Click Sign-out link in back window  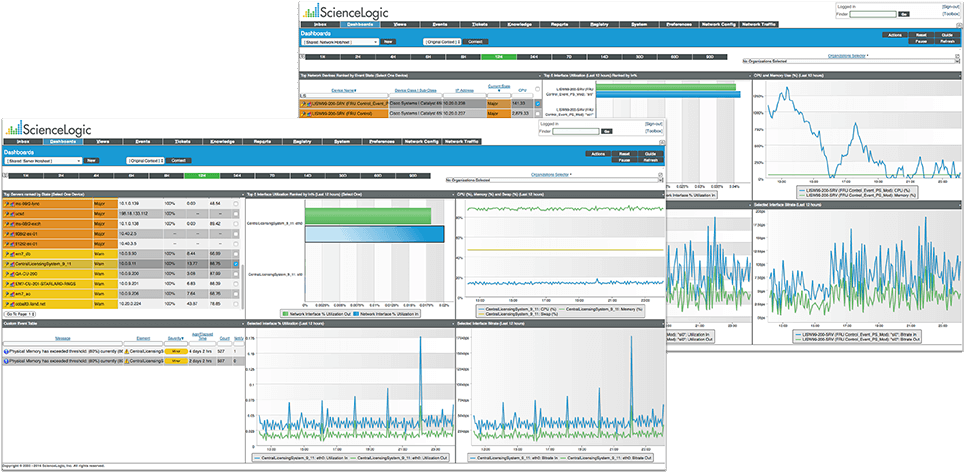(x=950, y=6)
